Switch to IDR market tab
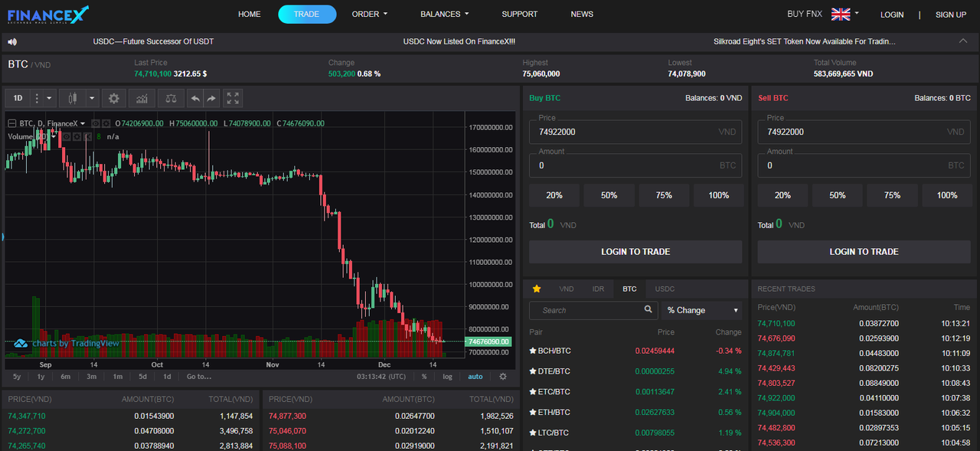Screen dimensions: 980x451 (598, 289)
